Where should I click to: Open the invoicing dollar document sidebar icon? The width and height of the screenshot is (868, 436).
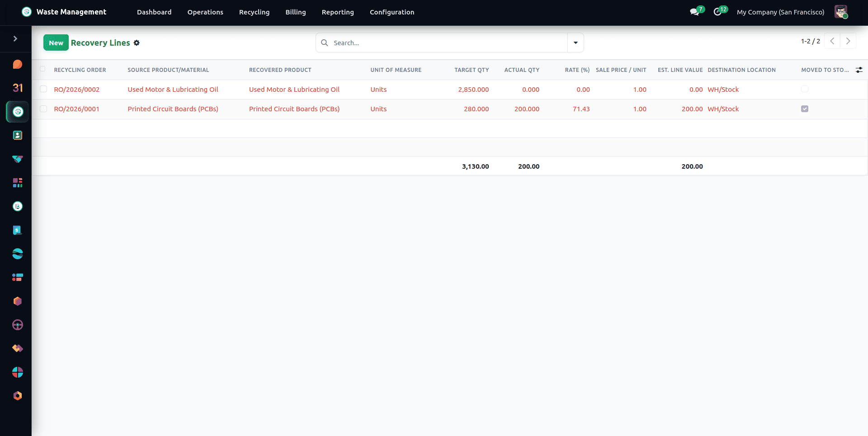18,230
